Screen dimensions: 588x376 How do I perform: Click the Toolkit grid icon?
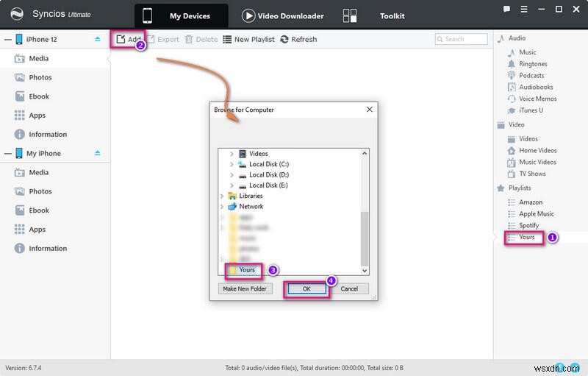pos(350,15)
